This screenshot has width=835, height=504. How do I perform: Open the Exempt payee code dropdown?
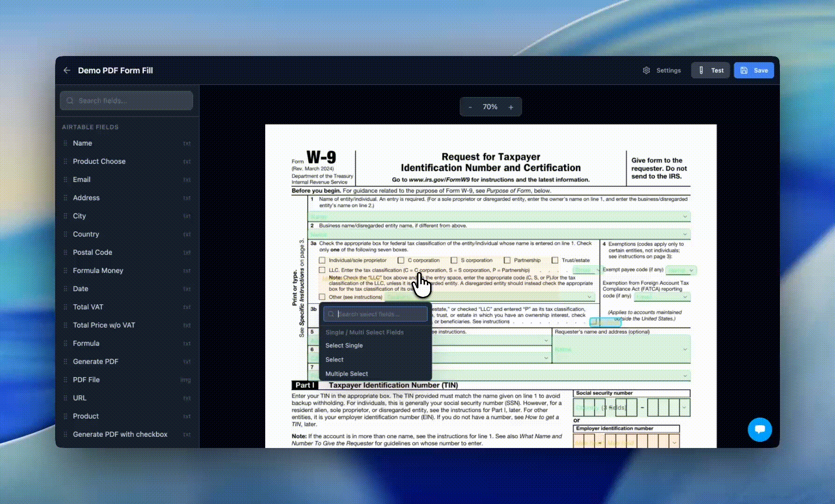coord(692,270)
